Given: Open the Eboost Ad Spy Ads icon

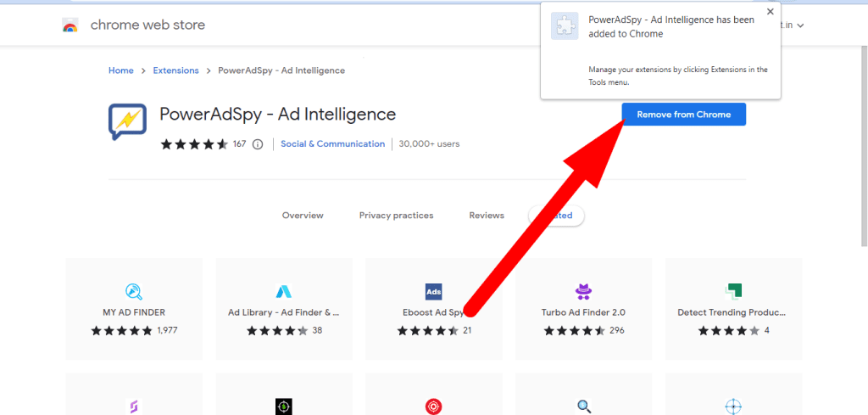Looking at the screenshot, I should (x=433, y=291).
